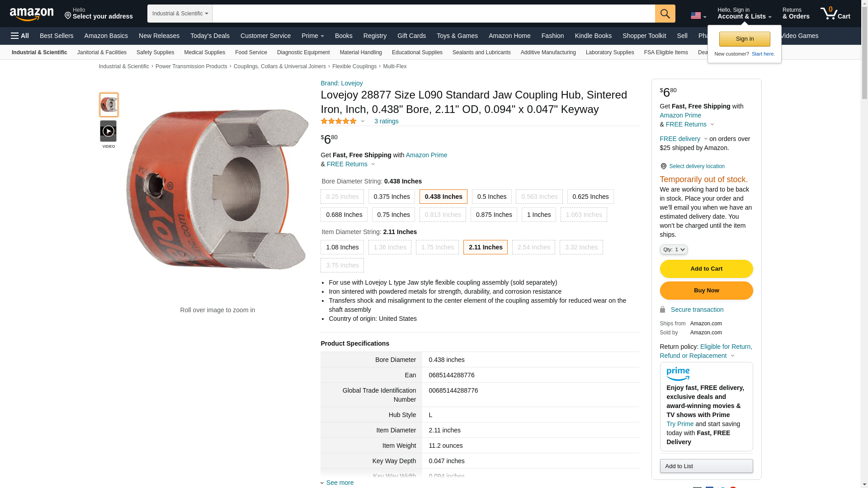868x488 pixels.
Task: Click the delivery location pin icon
Action: pyautogui.click(x=663, y=166)
